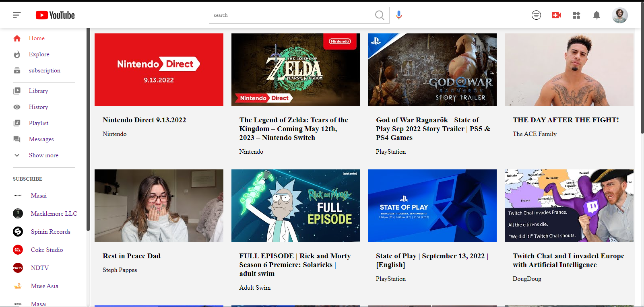Click title 'Nintendo Direct 9.13.2022'
The width and height of the screenshot is (644, 307).
coord(144,120)
